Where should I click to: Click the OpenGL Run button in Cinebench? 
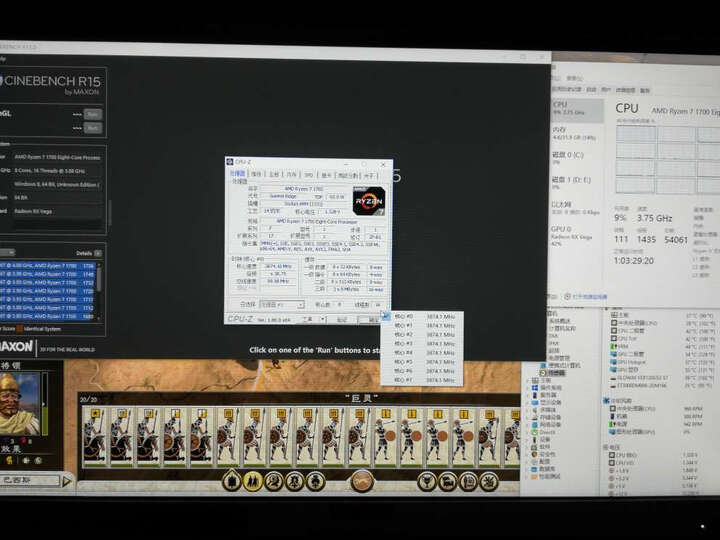[x=93, y=114]
